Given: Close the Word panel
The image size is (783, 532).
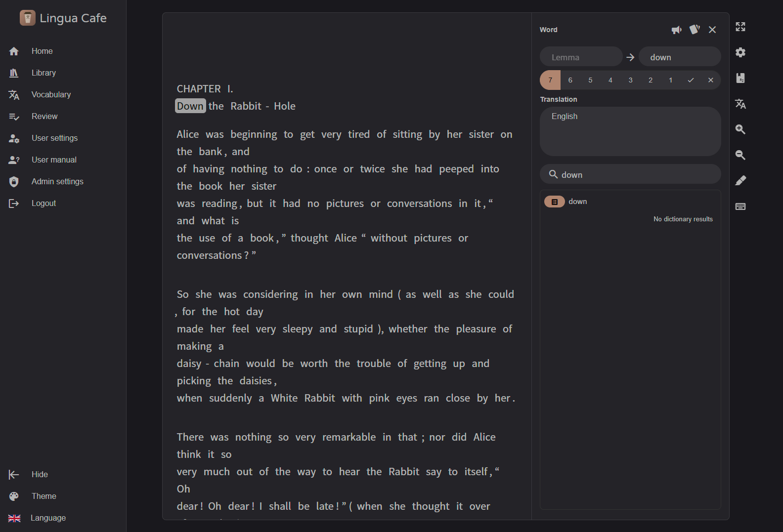Looking at the screenshot, I should tap(712, 30).
